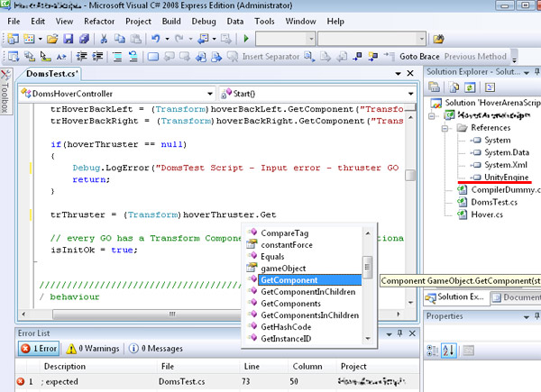This screenshot has height=392, width=541.
Task: Select UnityEngine reference in Solution Explorer
Action: [506, 178]
